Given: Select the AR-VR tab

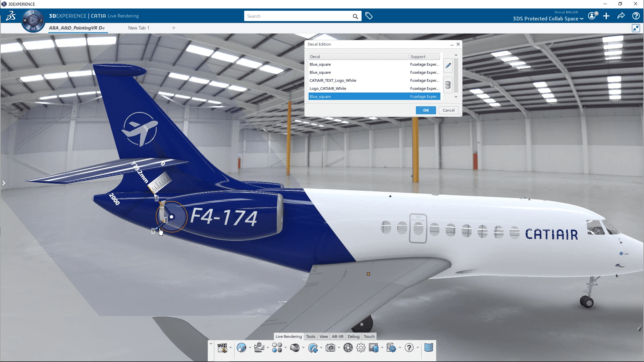Looking at the screenshot, I should click(338, 337).
